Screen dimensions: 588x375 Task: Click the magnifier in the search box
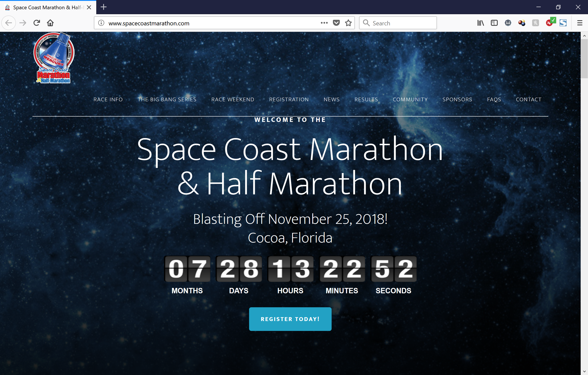(x=366, y=23)
